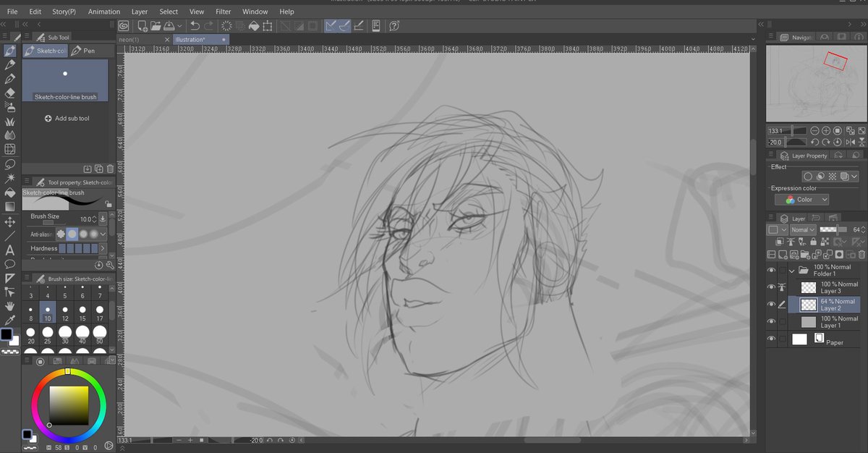Click Add sub tool
This screenshot has height=453, width=868.
[67, 118]
